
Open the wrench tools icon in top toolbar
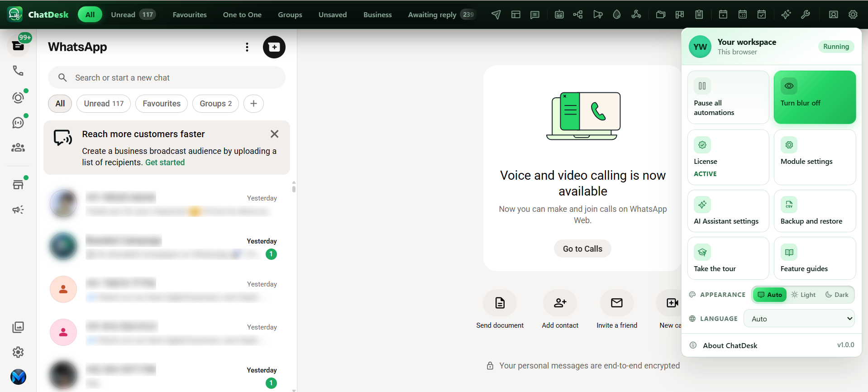(806, 14)
